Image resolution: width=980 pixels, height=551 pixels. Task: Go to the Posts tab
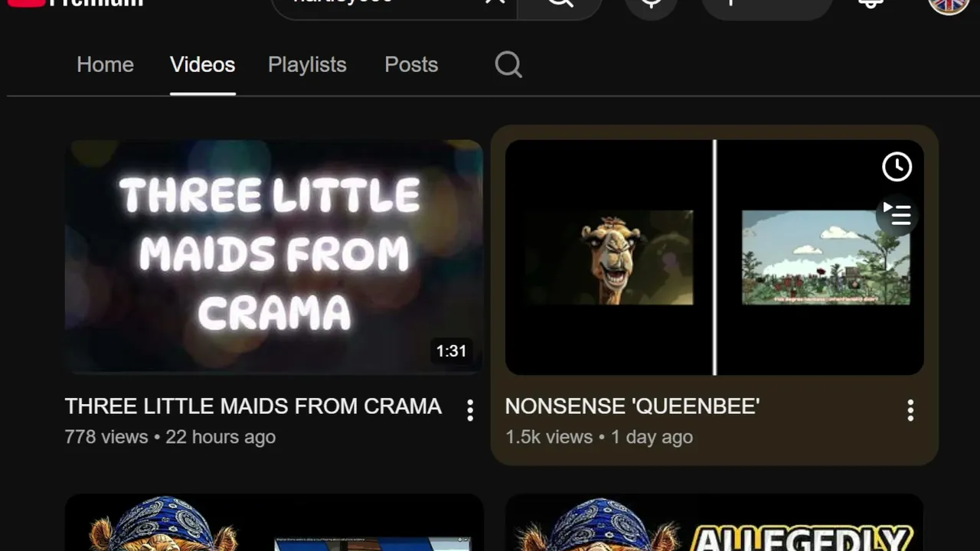pyautogui.click(x=411, y=64)
